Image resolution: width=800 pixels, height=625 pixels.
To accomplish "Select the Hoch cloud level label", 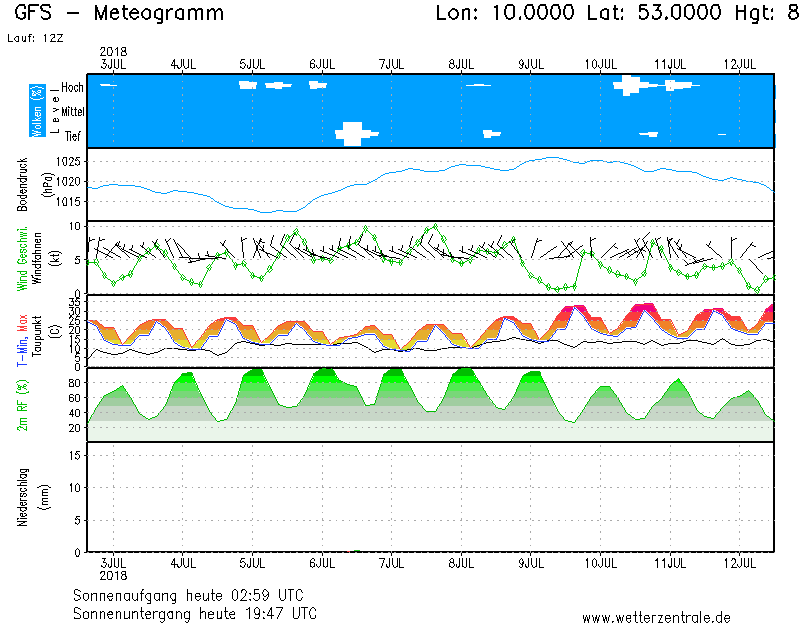I will pyautogui.click(x=72, y=88).
